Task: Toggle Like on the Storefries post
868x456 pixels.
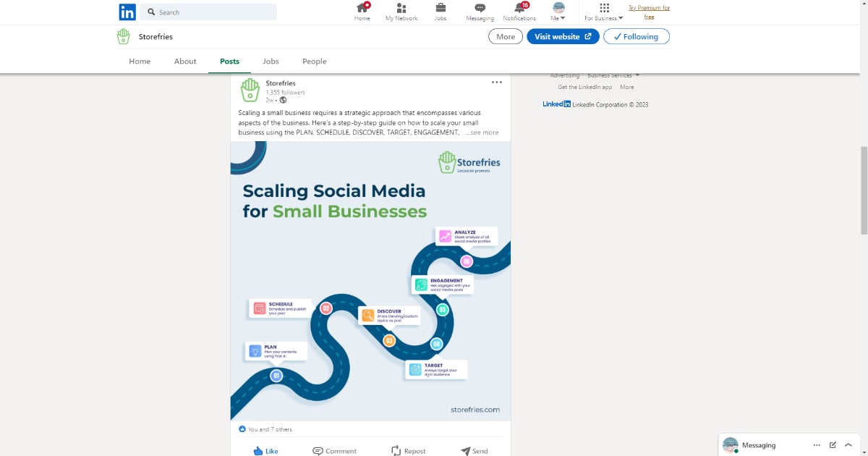Action: [265, 451]
